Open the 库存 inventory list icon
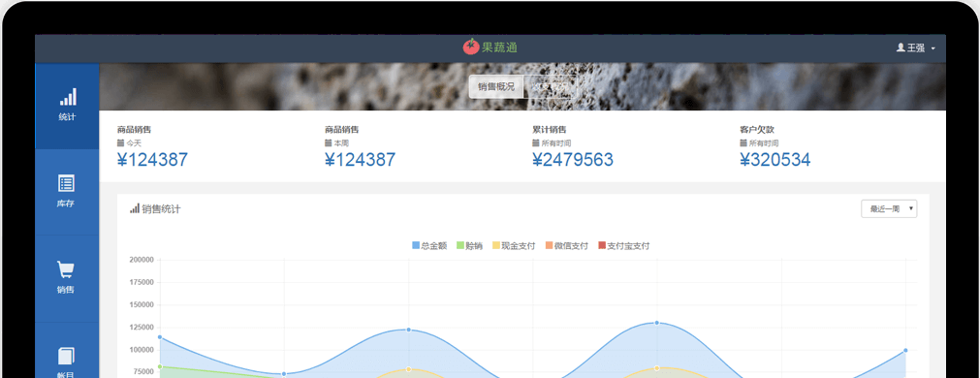This screenshot has width=980, height=378. coord(66,183)
